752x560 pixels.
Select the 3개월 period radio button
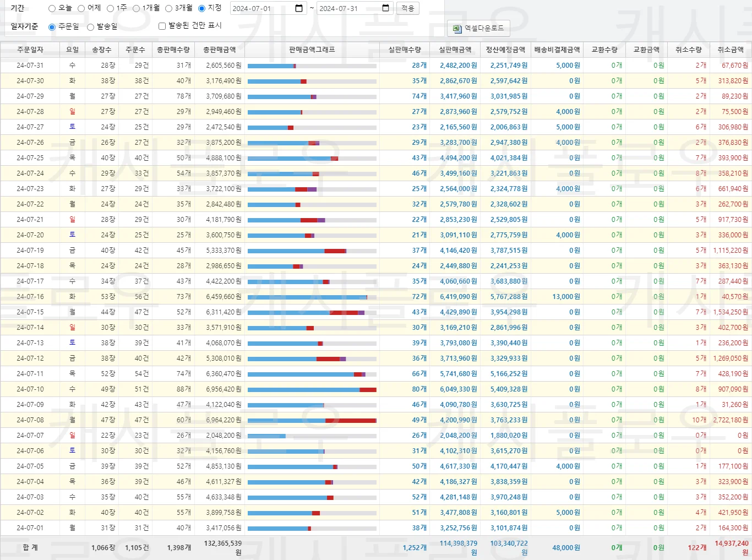pyautogui.click(x=169, y=8)
